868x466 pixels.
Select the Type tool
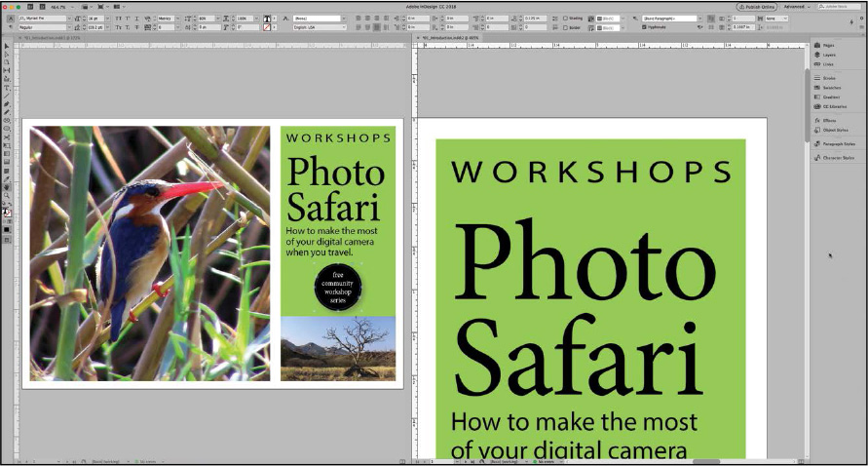click(x=7, y=88)
